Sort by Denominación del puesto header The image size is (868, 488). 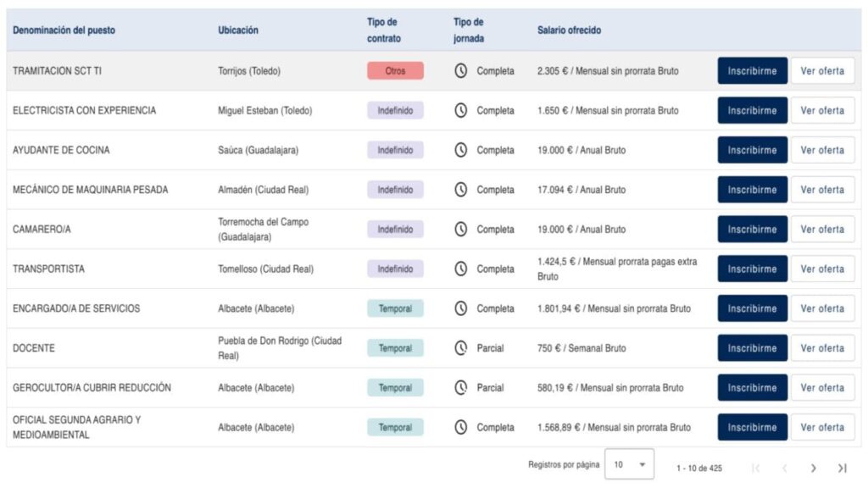click(64, 30)
